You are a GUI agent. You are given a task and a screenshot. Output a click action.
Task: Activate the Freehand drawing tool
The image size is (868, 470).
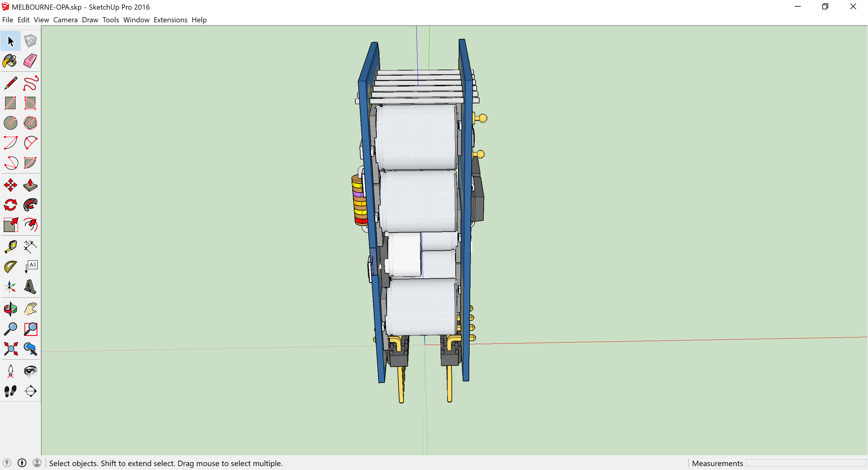click(x=30, y=83)
